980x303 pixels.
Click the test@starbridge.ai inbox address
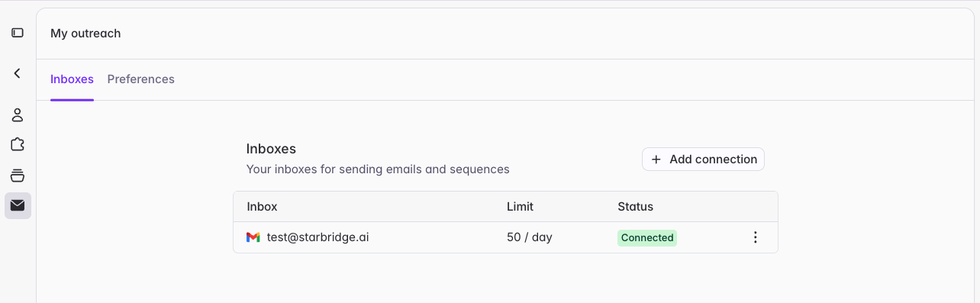pyautogui.click(x=318, y=237)
